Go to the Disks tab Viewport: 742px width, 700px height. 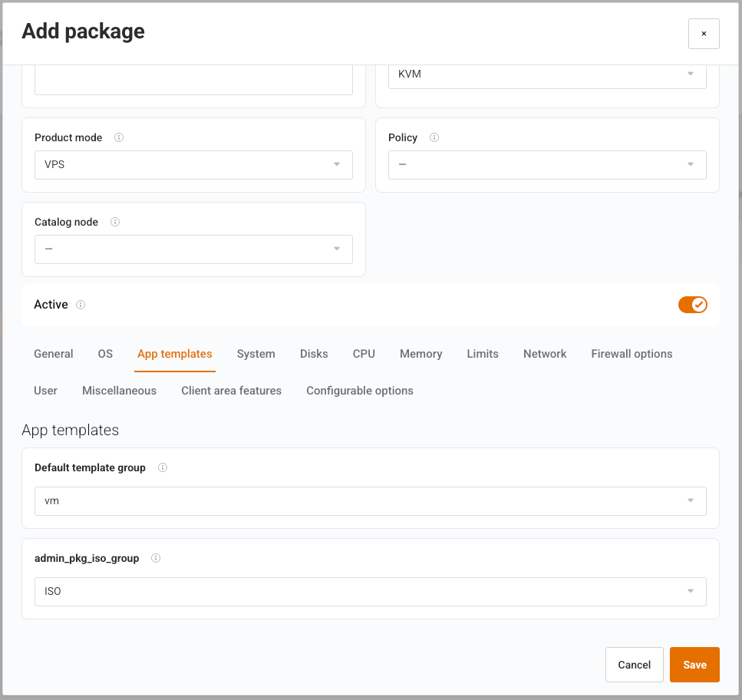tap(314, 354)
